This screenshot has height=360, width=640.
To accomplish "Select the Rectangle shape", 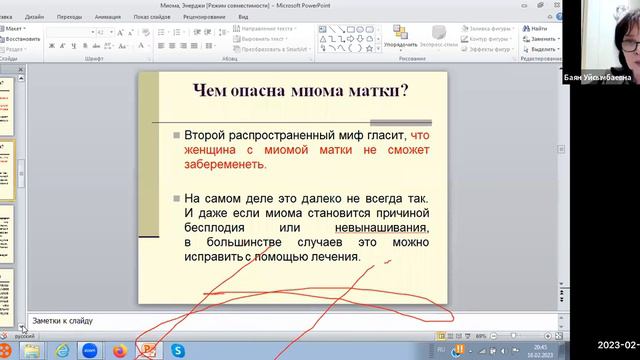I will click(351, 29).
